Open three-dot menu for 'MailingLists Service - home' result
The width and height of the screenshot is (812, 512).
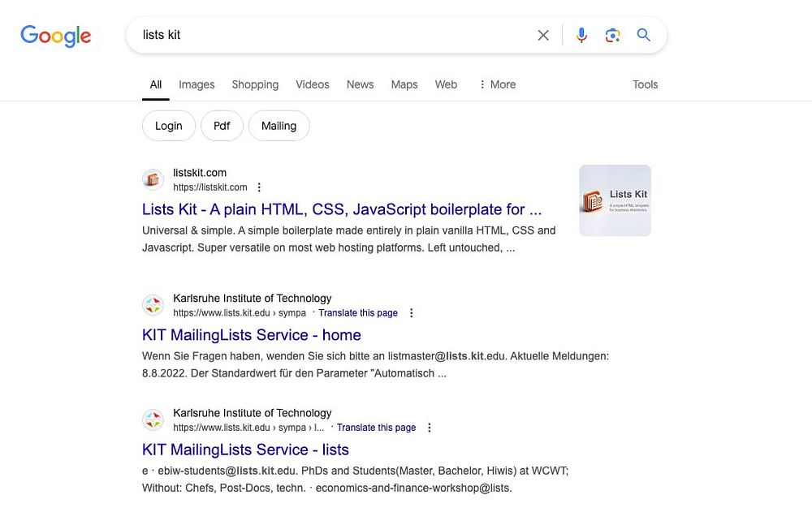coord(411,313)
